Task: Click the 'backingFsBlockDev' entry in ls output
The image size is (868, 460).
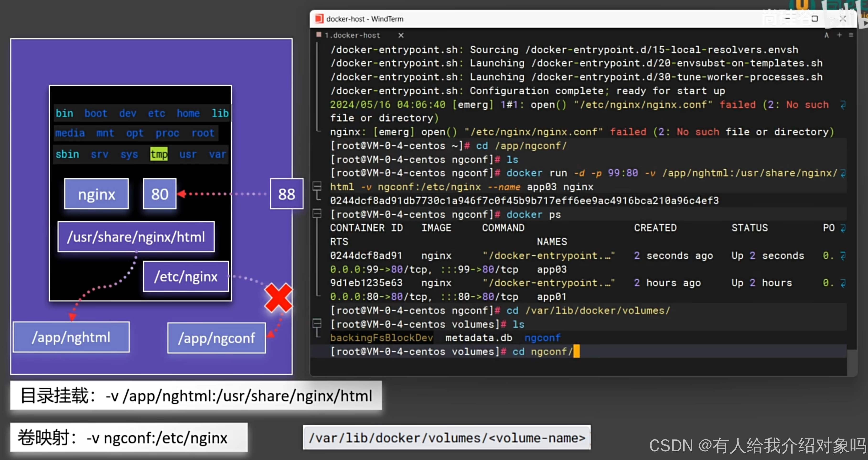Action: (x=381, y=338)
